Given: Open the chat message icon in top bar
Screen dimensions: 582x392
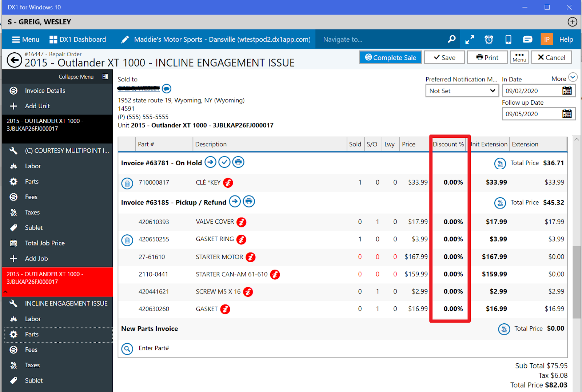Looking at the screenshot, I should (x=527, y=39).
